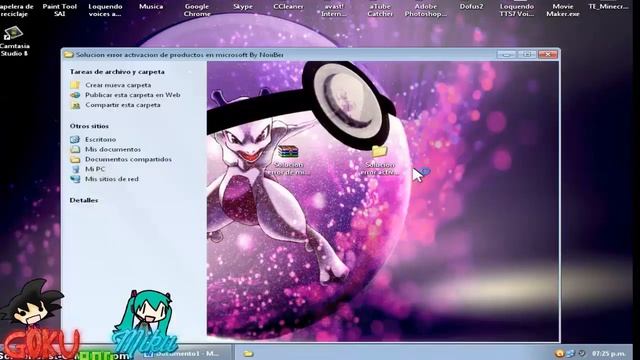This screenshot has height=360, width=640.
Task: Open the Camtasia Studio 8 desktop shortcut
Action: [x=14, y=41]
